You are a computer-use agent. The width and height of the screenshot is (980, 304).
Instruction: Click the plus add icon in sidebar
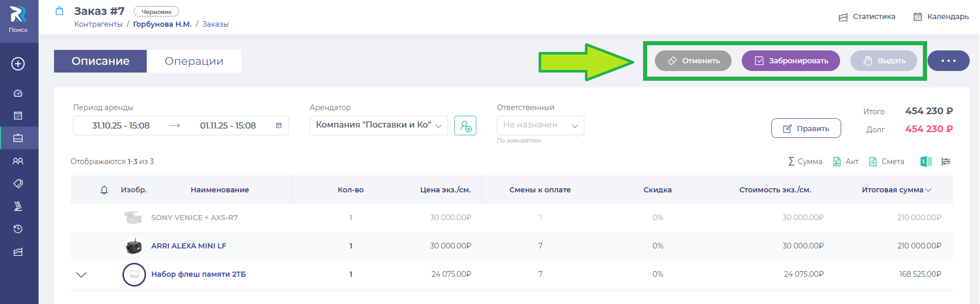18,64
